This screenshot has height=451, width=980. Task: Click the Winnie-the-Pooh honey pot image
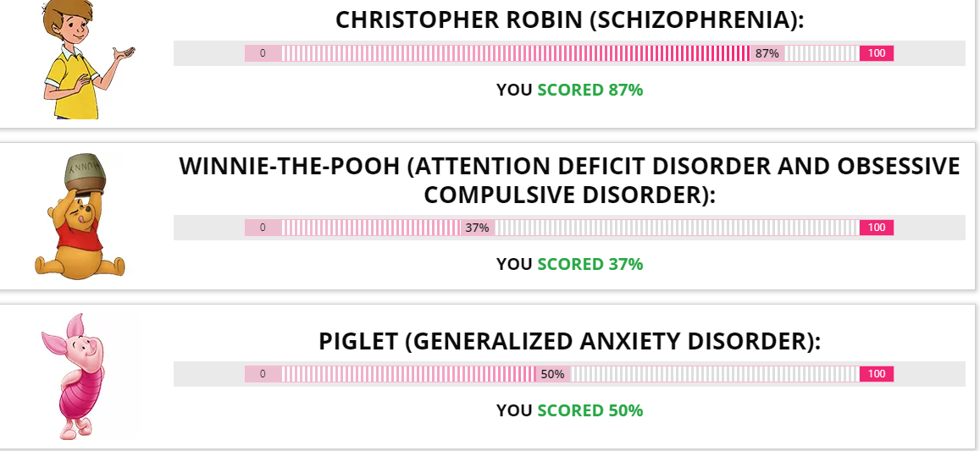(x=80, y=217)
